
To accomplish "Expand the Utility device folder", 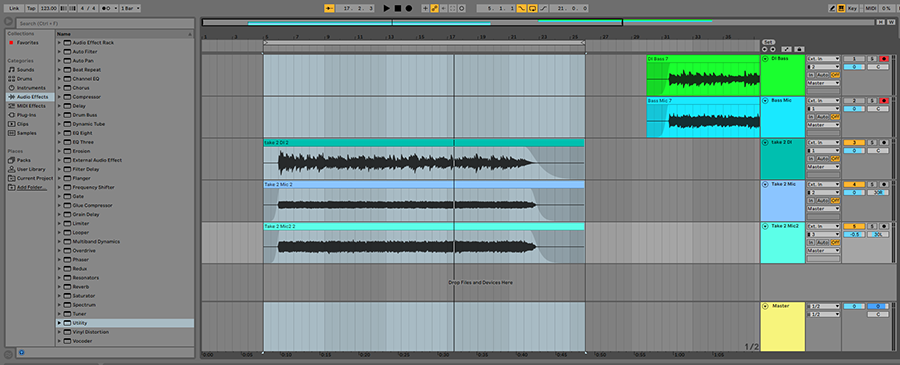I will tap(59, 323).
